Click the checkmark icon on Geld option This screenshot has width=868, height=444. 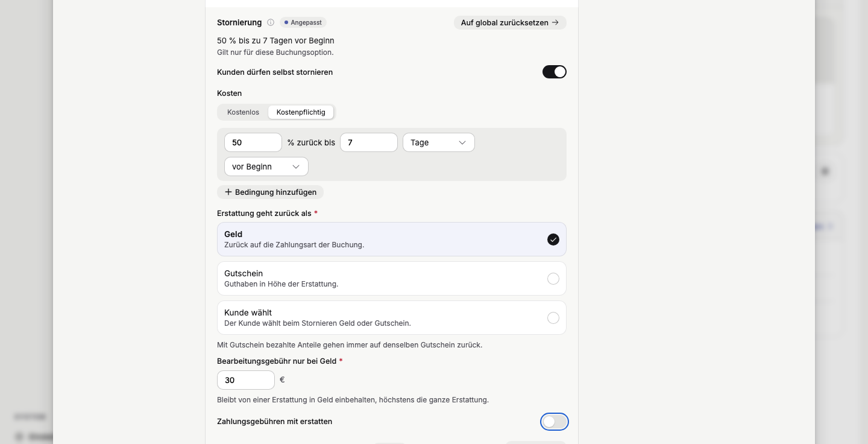tap(553, 239)
